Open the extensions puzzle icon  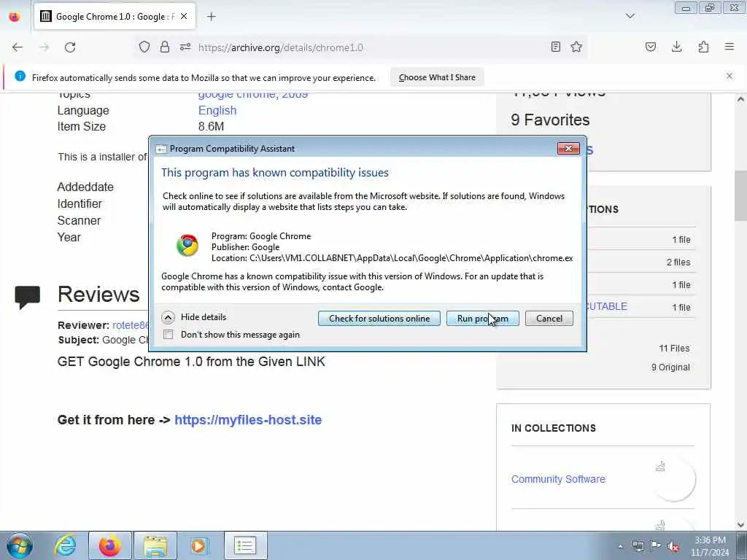point(703,47)
